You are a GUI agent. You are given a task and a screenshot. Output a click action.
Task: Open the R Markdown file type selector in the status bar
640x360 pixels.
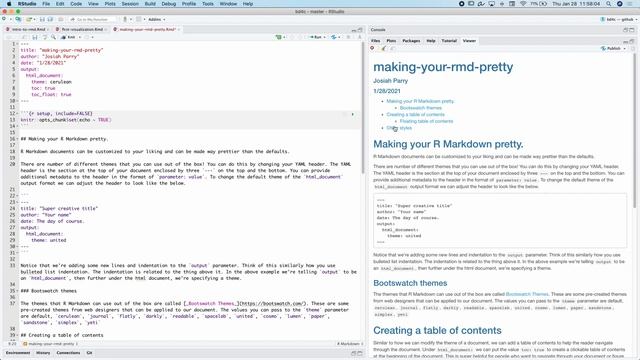pos(349,344)
